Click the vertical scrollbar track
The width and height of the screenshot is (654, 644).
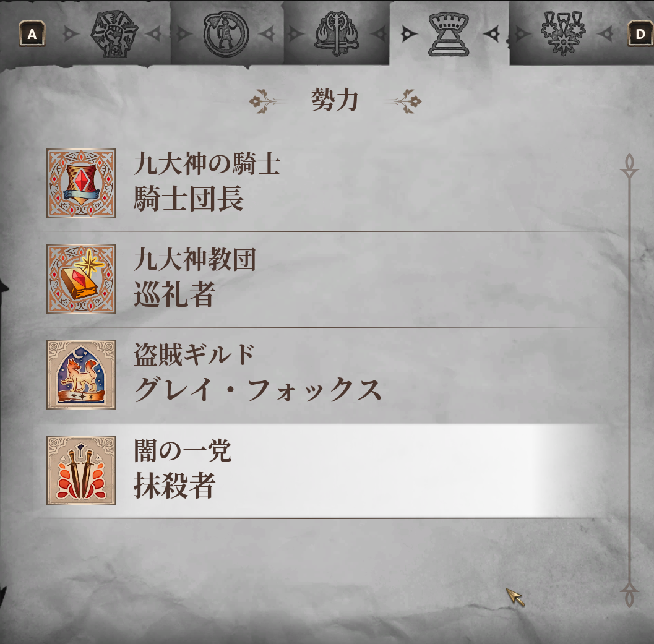[629, 380]
